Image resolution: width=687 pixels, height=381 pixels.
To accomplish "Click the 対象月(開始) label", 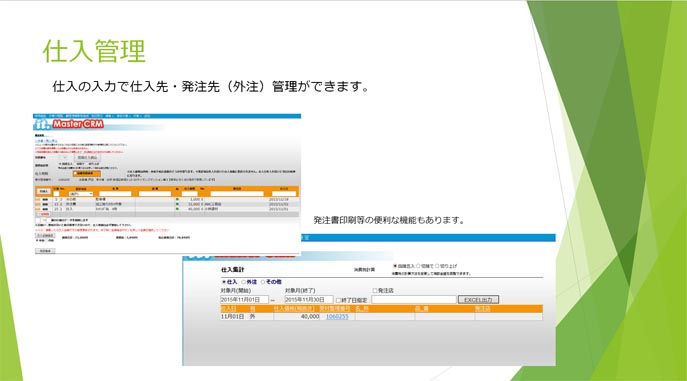I will (236, 290).
